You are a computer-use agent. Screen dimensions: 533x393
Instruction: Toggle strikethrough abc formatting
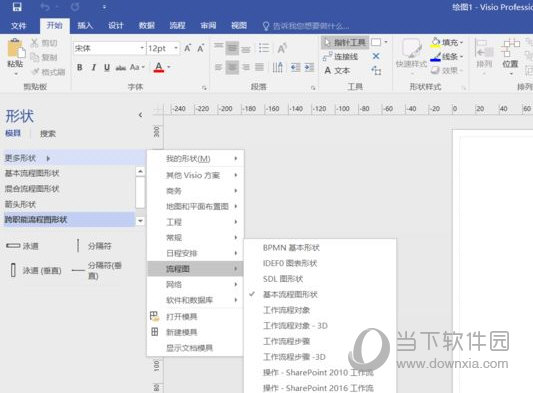click(x=121, y=68)
